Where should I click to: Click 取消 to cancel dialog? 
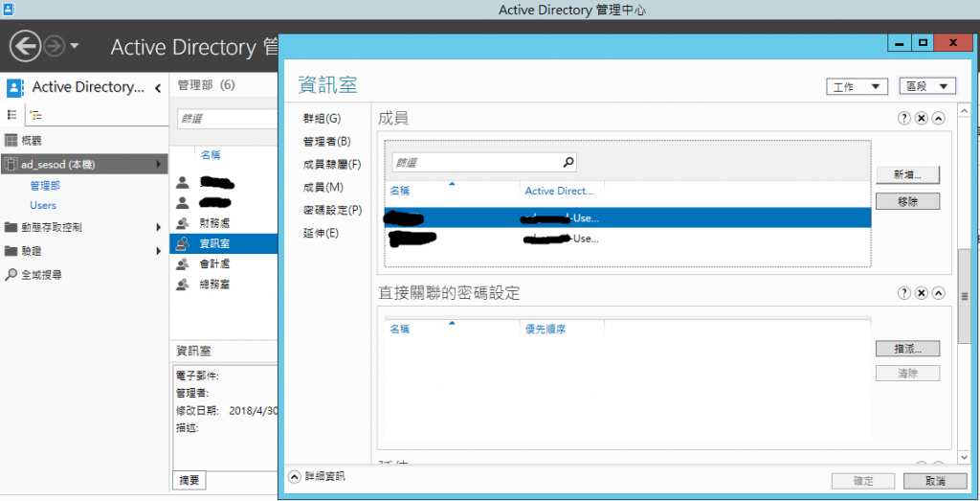point(933,482)
